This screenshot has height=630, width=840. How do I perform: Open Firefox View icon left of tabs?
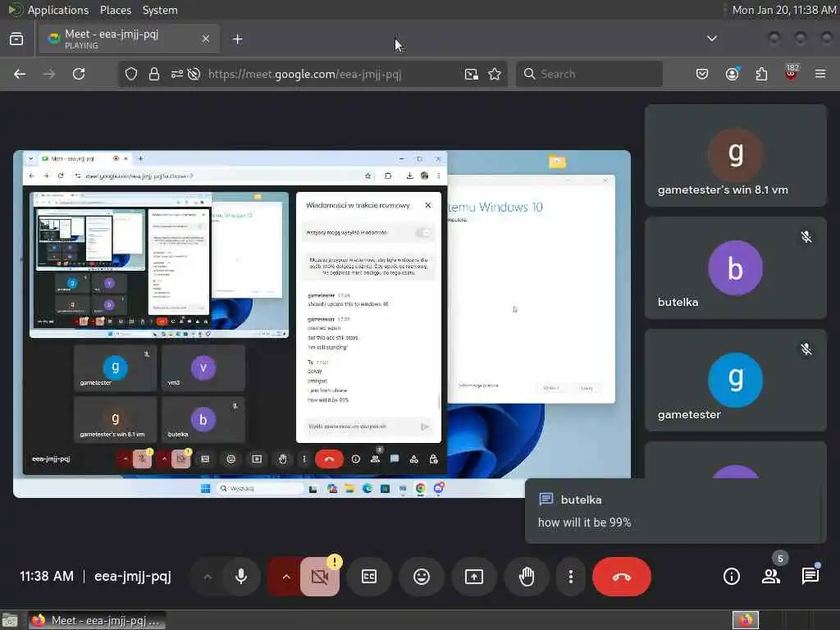16,39
